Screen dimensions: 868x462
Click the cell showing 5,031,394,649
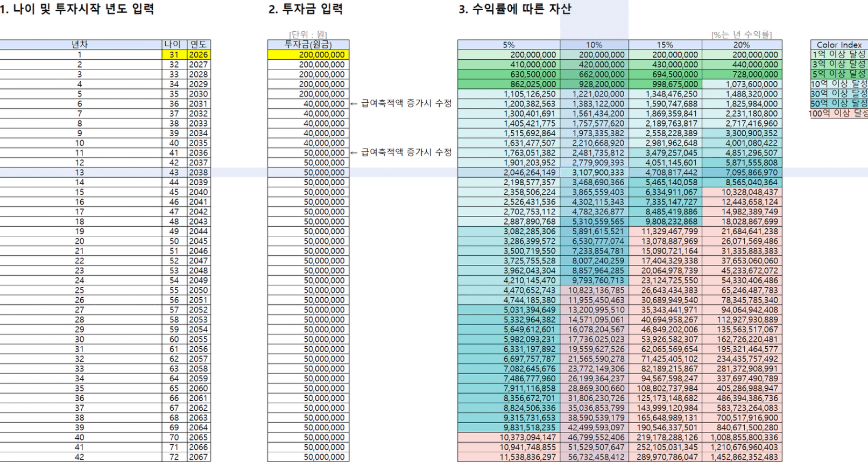coord(509,310)
